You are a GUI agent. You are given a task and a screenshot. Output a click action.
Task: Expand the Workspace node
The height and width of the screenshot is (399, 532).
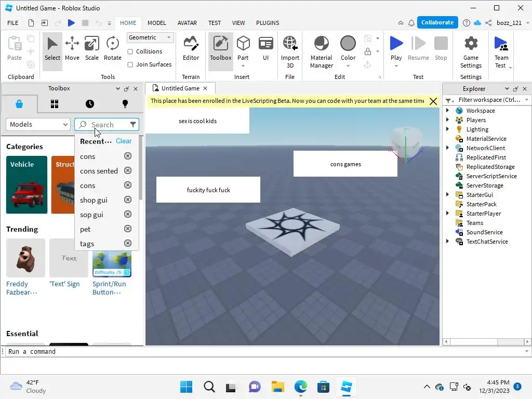(447, 110)
